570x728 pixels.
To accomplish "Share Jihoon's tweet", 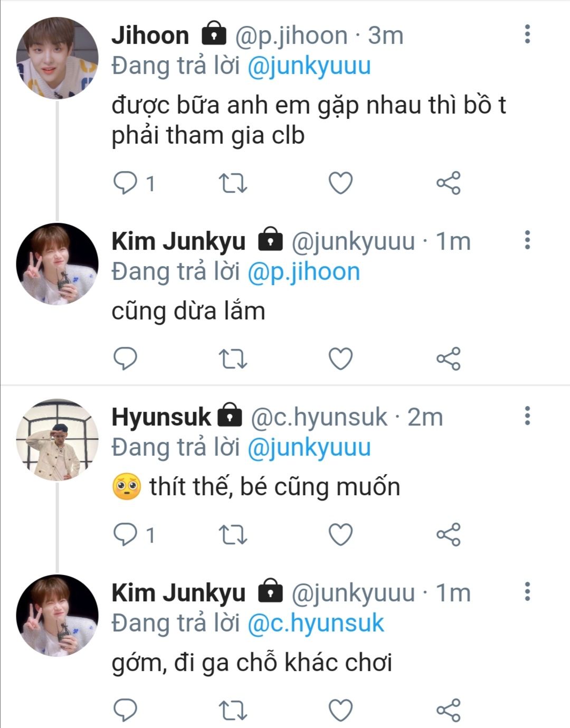I will point(449,183).
